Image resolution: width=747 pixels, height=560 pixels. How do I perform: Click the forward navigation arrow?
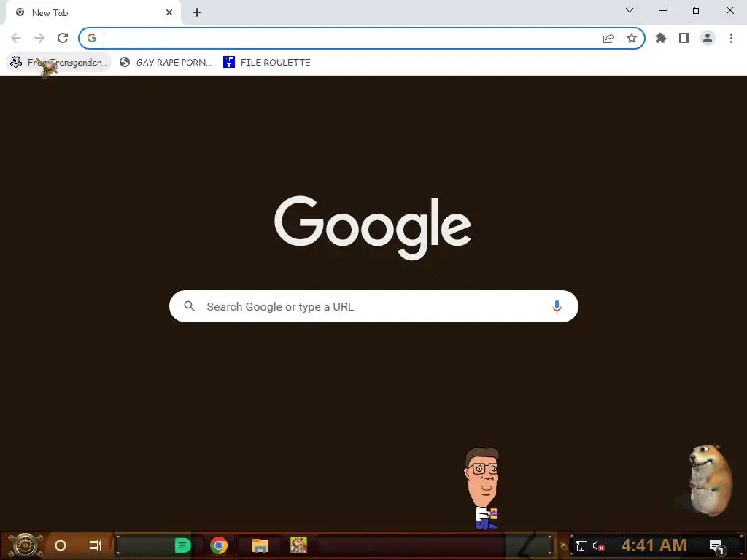pyautogui.click(x=39, y=38)
